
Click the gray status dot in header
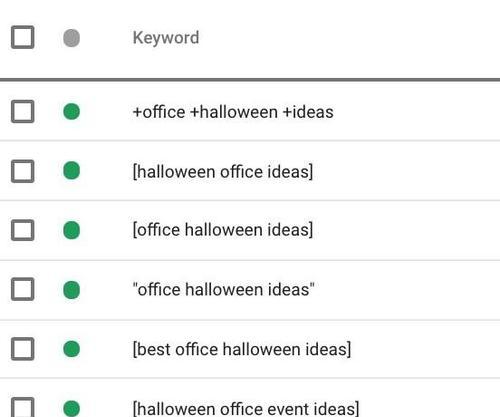coord(71,38)
